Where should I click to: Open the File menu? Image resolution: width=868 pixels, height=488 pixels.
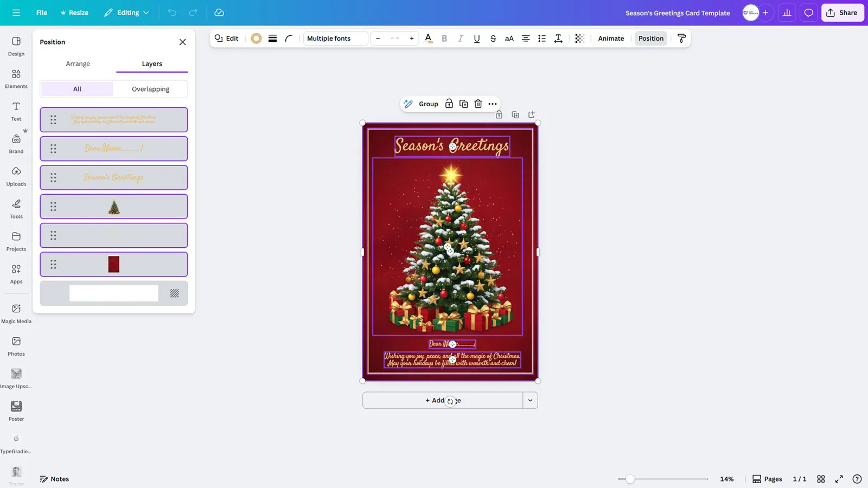(41, 12)
